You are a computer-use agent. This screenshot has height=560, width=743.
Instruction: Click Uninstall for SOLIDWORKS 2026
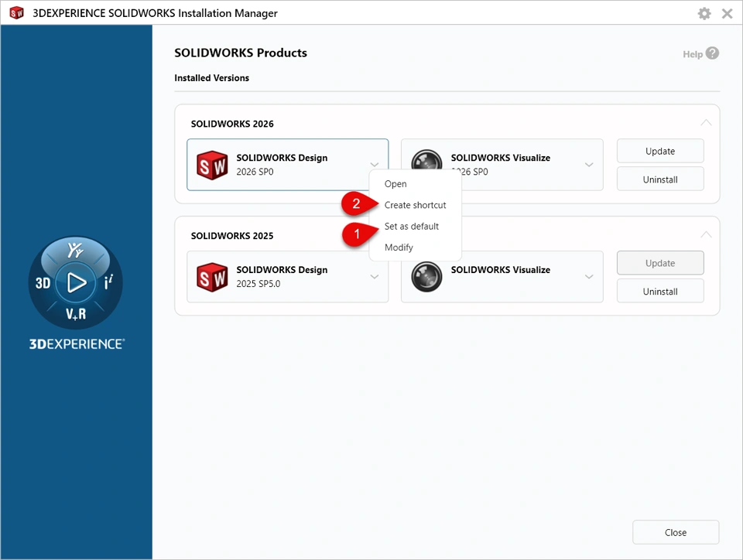tap(660, 179)
